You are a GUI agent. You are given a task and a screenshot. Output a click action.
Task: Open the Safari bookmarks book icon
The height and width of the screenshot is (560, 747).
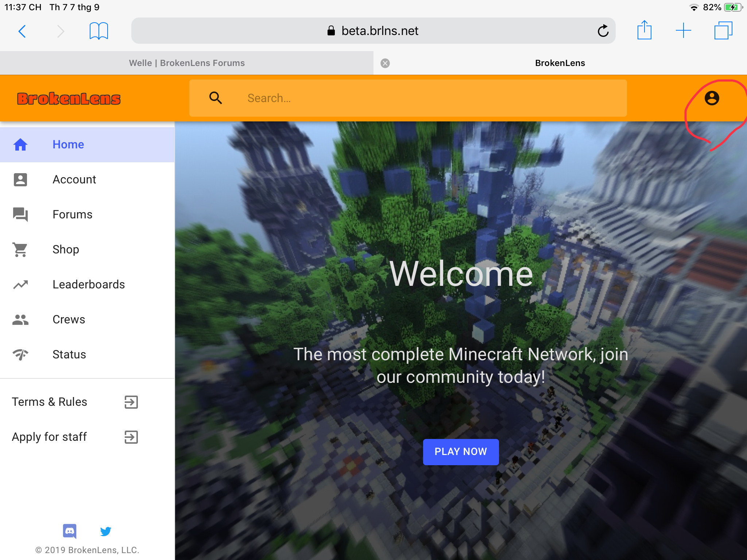pos(98,31)
